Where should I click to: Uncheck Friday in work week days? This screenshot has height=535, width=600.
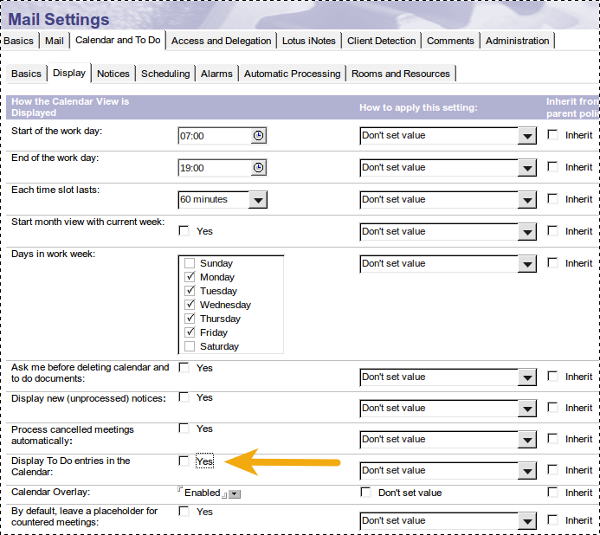(189, 332)
